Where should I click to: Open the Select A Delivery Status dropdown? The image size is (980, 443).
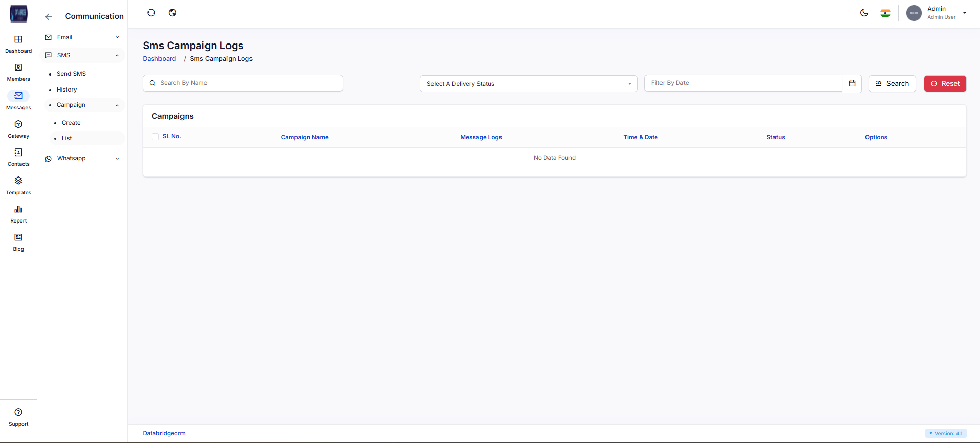(528, 84)
